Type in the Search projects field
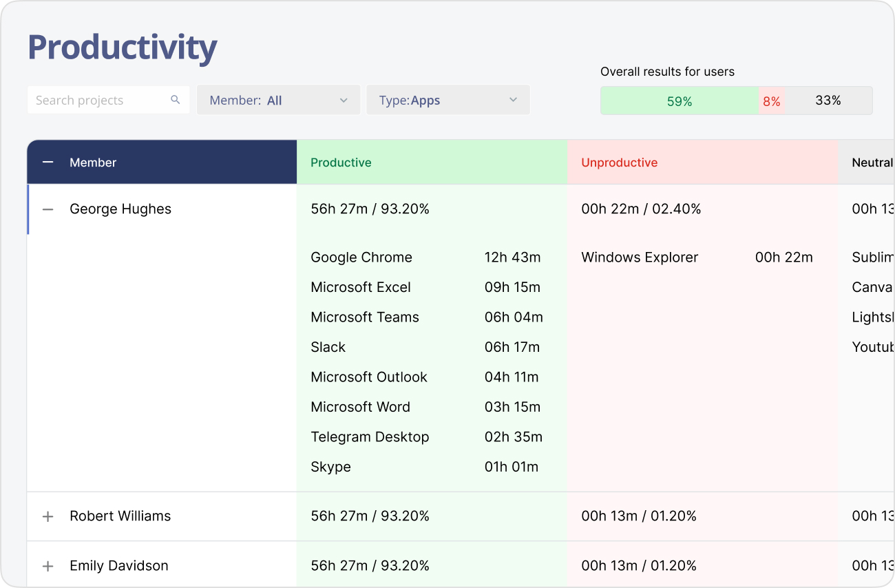 tap(100, 101)
